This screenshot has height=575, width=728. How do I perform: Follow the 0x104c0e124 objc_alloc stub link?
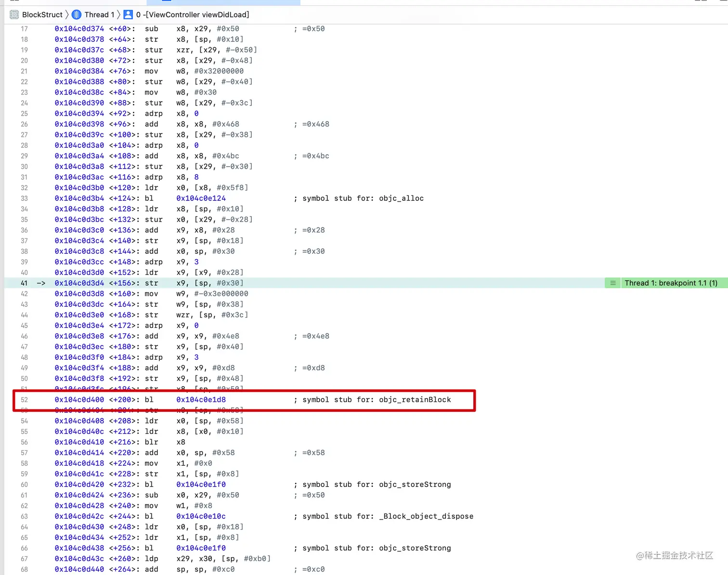click(201, 198)
